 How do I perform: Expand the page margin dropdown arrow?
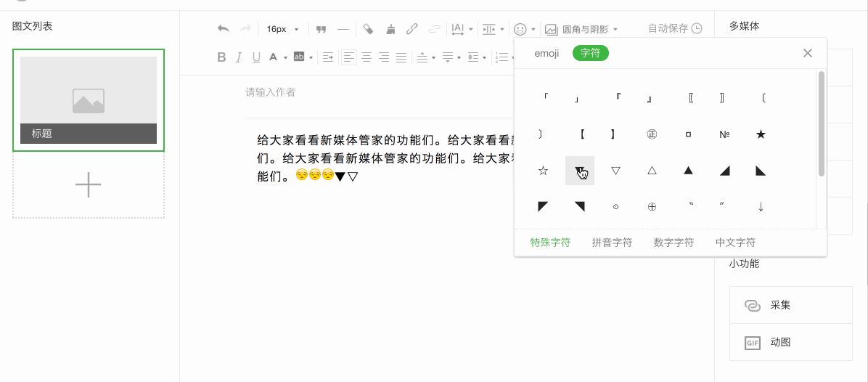(502, 29)
